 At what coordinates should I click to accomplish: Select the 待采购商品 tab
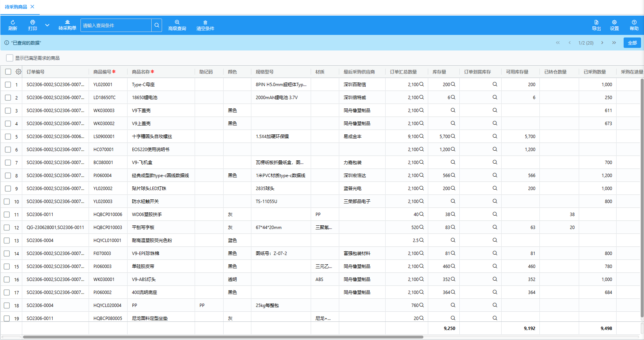[16, 7]
